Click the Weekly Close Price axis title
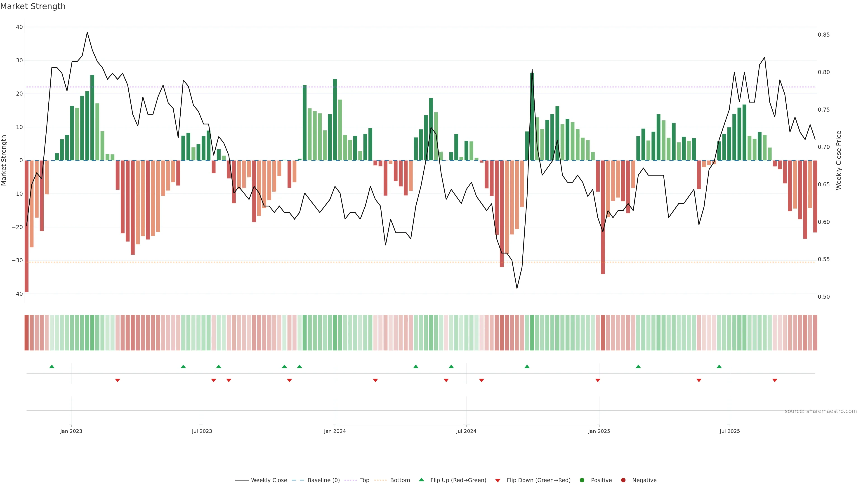Image resolution: width=868 pixels, height=488 pixels. tap(839, 160)
